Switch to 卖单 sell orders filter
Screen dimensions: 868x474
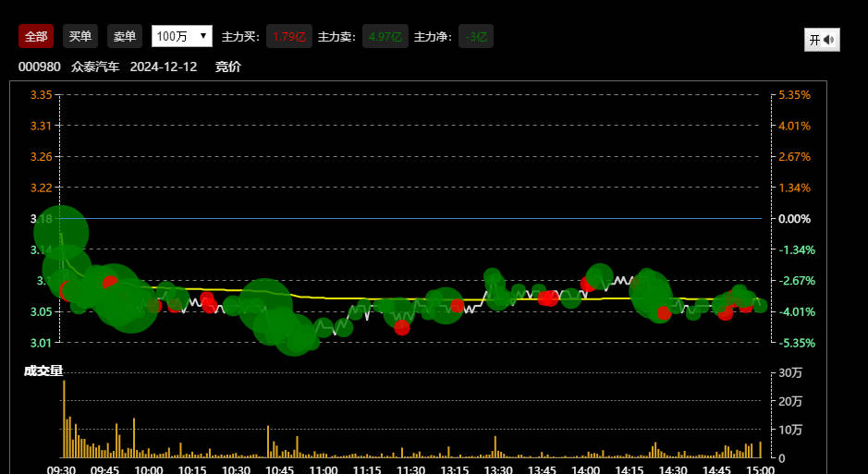click(125, 36)
